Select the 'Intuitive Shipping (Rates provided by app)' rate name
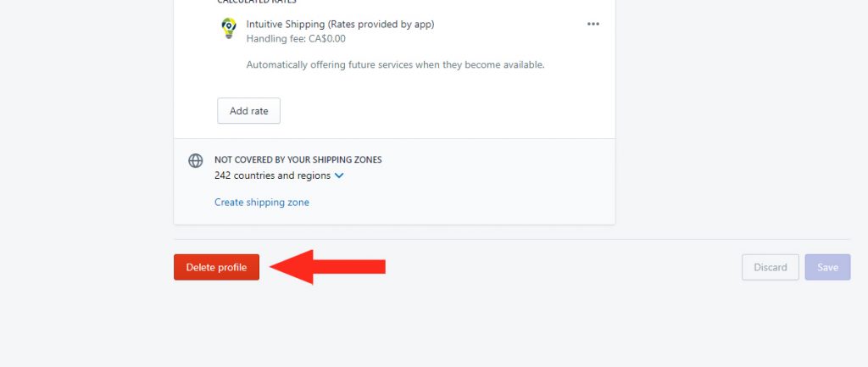The height and width of the screenshot is (367, 868). (x=340, y=25)
